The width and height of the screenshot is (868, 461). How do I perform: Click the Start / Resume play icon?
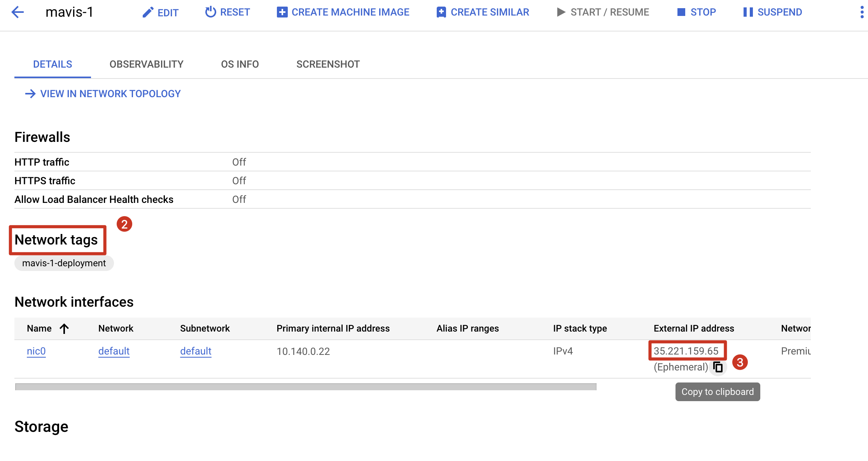[561, 12]
